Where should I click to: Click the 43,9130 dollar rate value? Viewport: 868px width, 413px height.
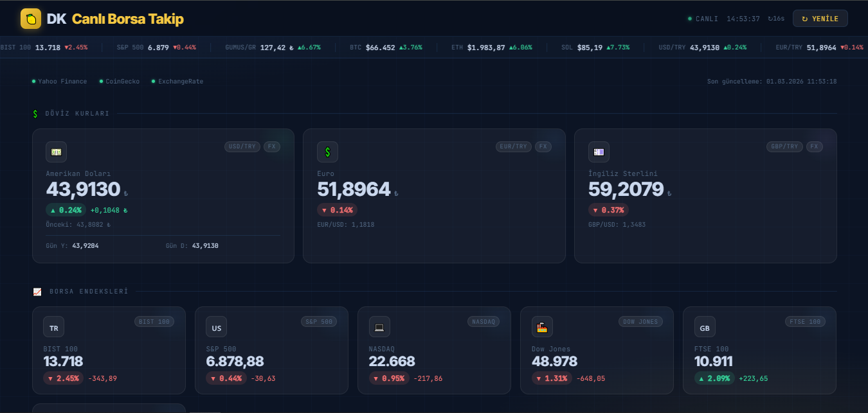pyautogui.click(x=83, y=189)
